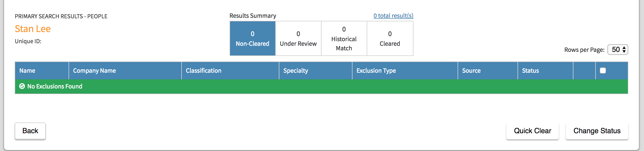Switch to the Under Review tab
The image size is (644, 151).
coord(298,38)
